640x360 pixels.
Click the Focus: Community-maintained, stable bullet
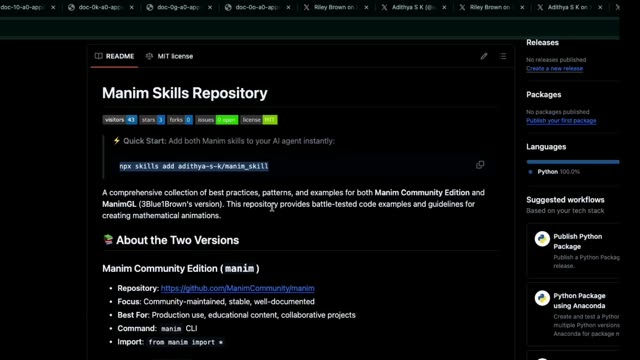tap(216, 302)
